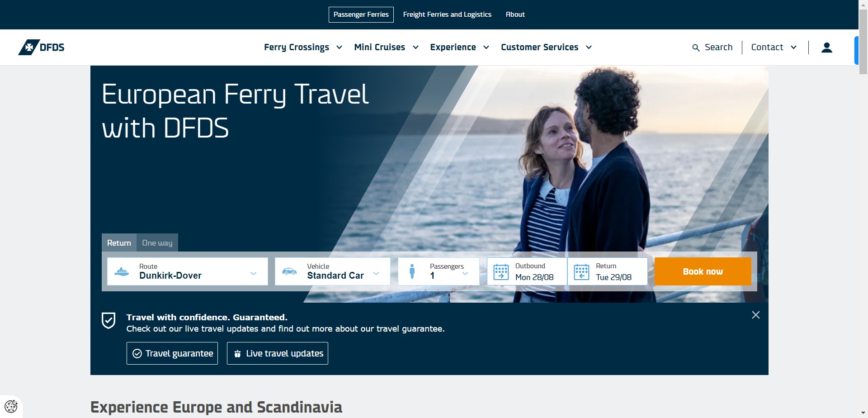Screen dimensions: 868x418
Task: Click the page vertical scrollbar
Action: click(x=863, y=209)
